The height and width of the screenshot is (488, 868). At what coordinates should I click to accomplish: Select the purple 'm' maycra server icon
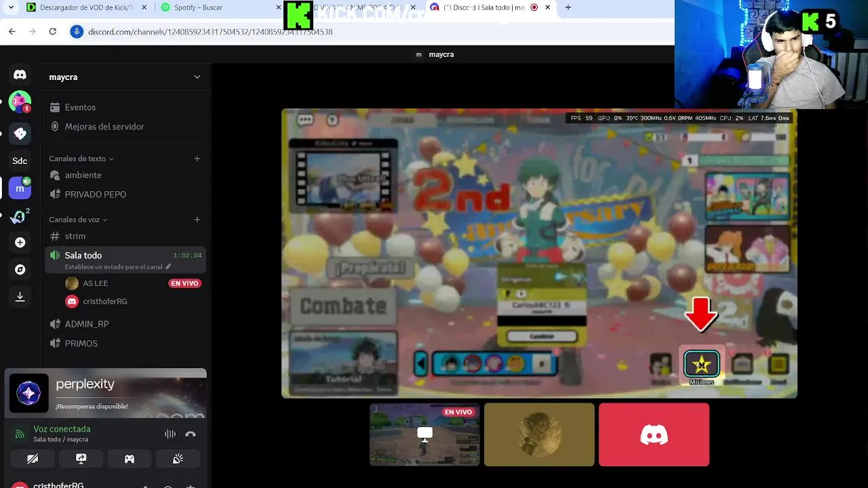(20, 188)
